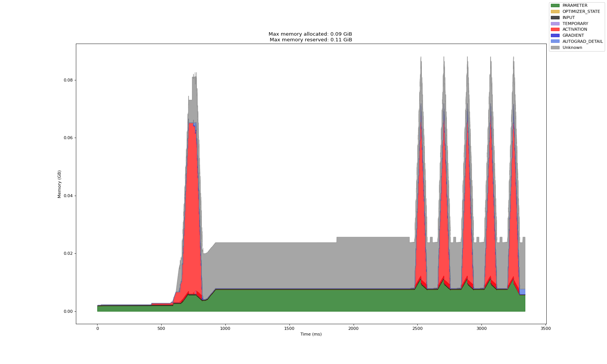This screenshot has width=607, height=364.
Task: Click the red ACTIVATION legend swatch
Action: [555, 30]
